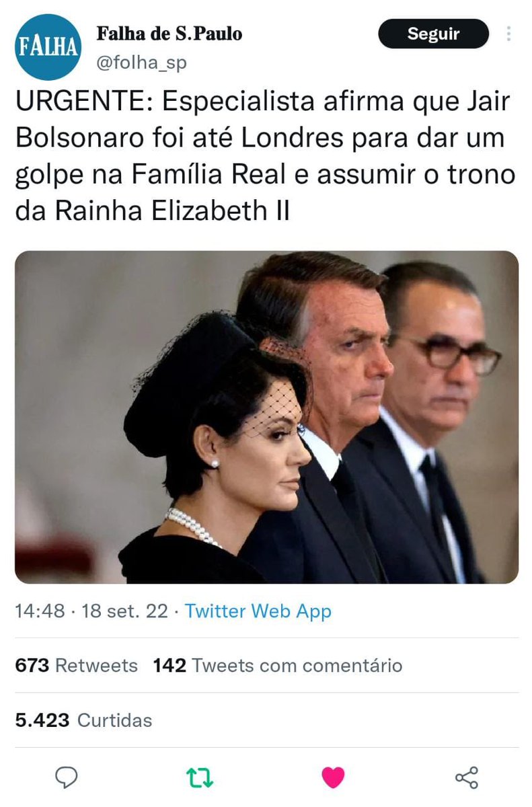
Task: View the 142 Tweets com comentário
Action: click(x=277, y=666)
